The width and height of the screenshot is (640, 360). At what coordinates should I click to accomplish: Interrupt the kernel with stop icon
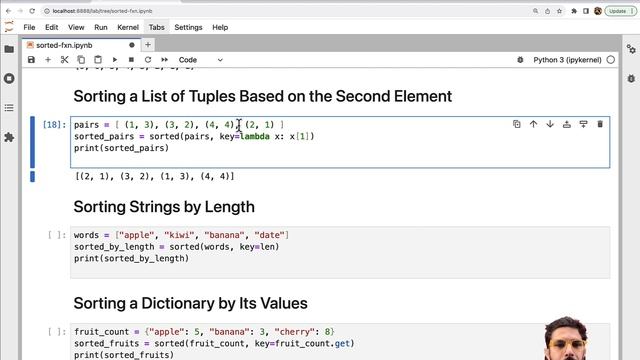[x=131, y=60]
